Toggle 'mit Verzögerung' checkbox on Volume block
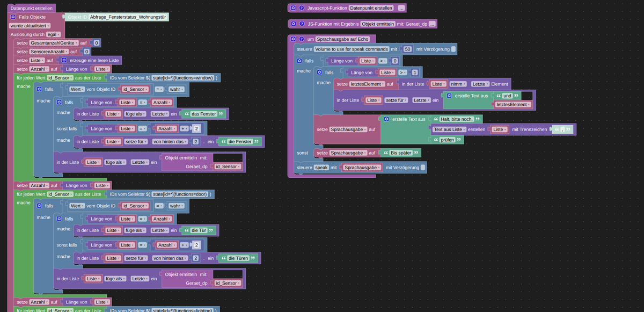The height and width of the screenshot is (312, 644). click(x=453, y=49)
